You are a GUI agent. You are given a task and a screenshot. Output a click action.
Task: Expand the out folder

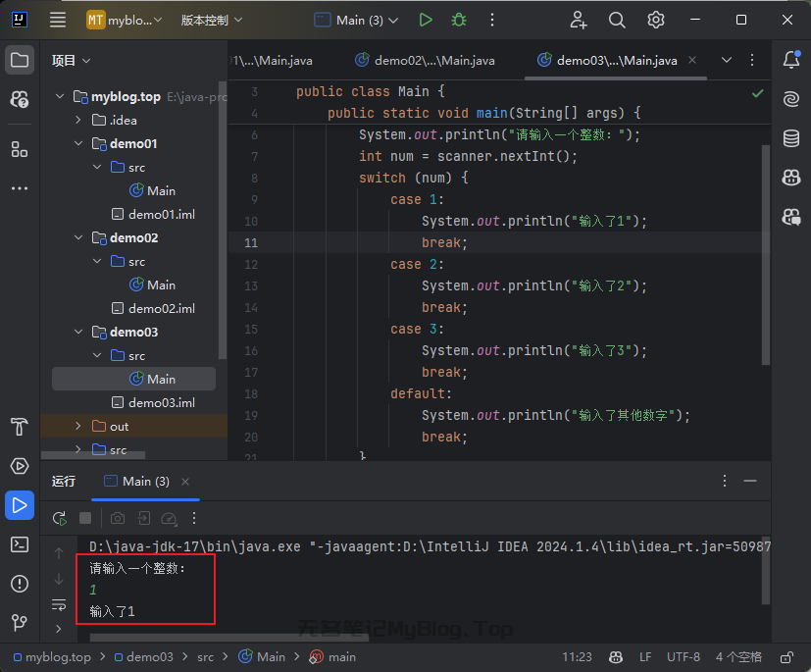click(x=78, y=426)
